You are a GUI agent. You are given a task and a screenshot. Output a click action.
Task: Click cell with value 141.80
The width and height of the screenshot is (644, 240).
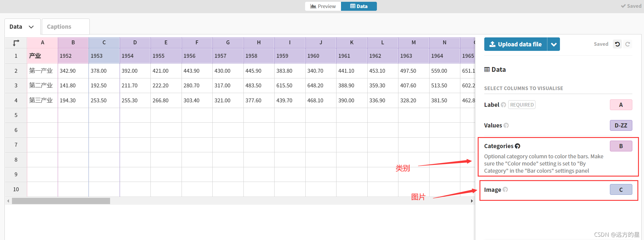[x=73, y=86]
